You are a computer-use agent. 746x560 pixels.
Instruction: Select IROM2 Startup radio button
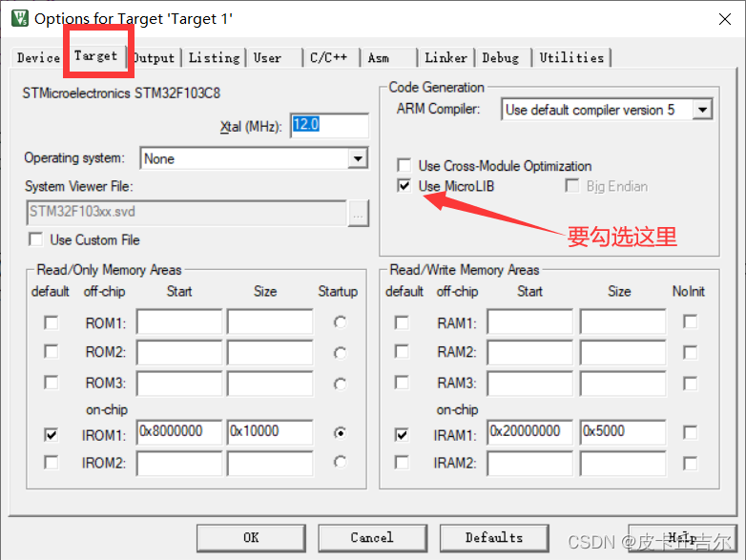(340, 462)
